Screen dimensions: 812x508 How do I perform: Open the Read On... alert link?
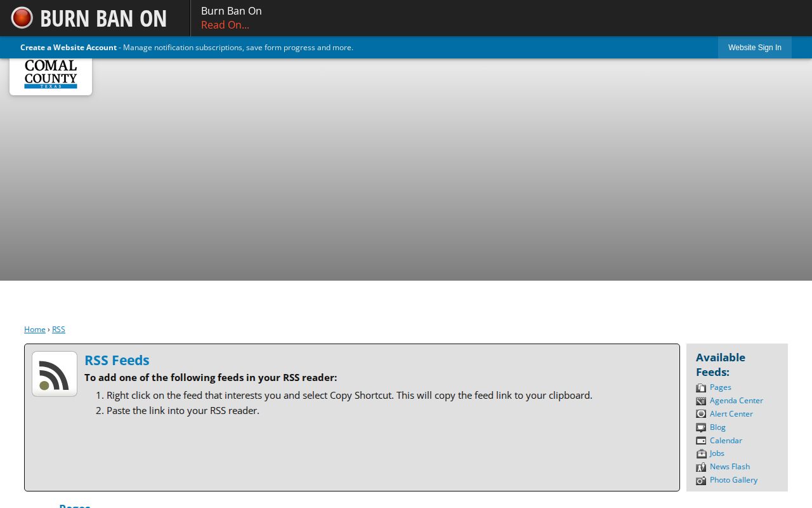[x=225, y=25]
